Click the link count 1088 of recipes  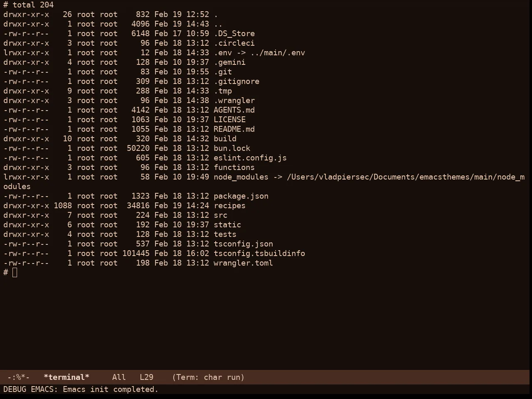point(63,206)
